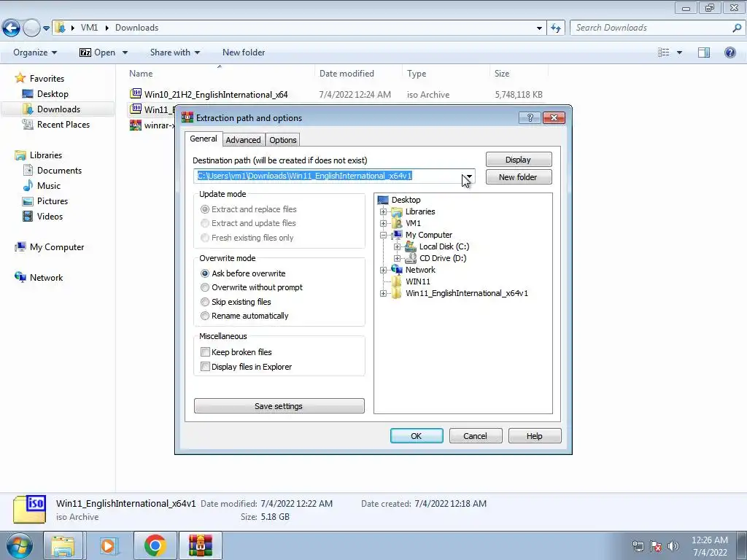Click the Forward arrow in Explorer window
The width and height of the screenshot is (747, 560).
tap(31, 28)
